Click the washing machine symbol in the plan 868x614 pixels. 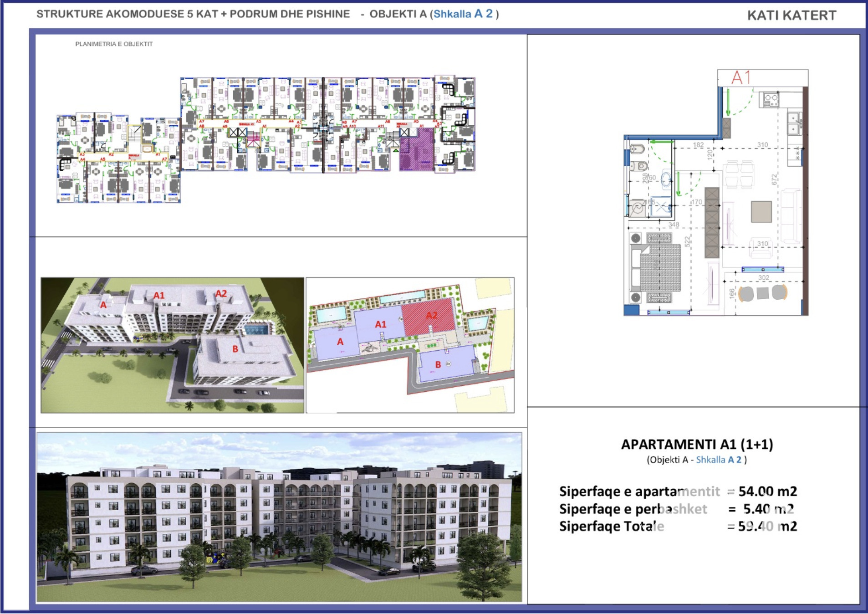tap(637, 208)
